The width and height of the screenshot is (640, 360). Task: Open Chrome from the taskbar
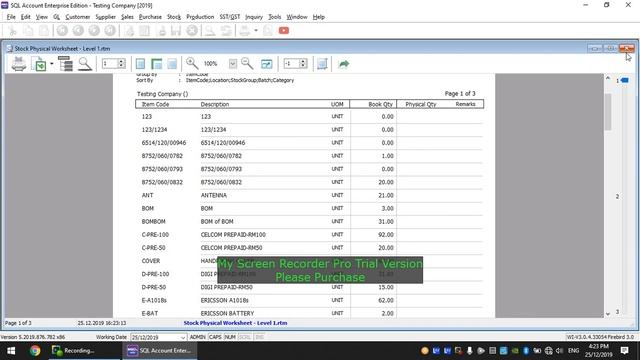[35, 351]
